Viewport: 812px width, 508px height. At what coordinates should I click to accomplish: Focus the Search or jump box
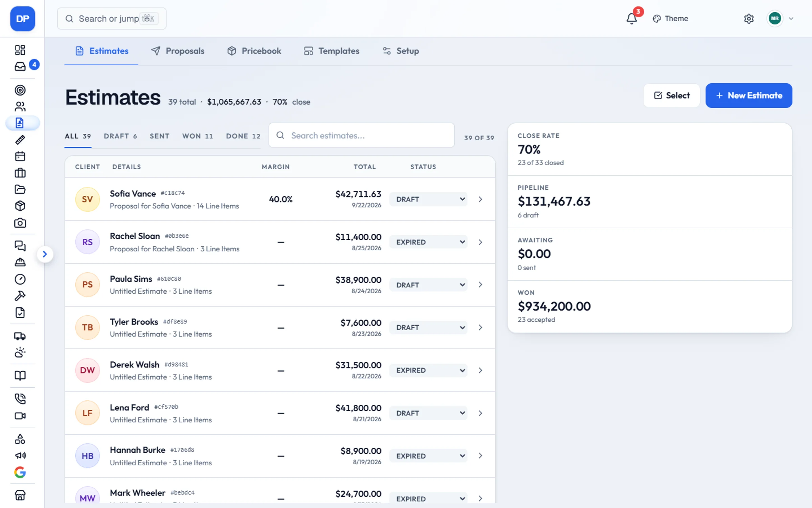pyautogui.click(x=112, y=19)
